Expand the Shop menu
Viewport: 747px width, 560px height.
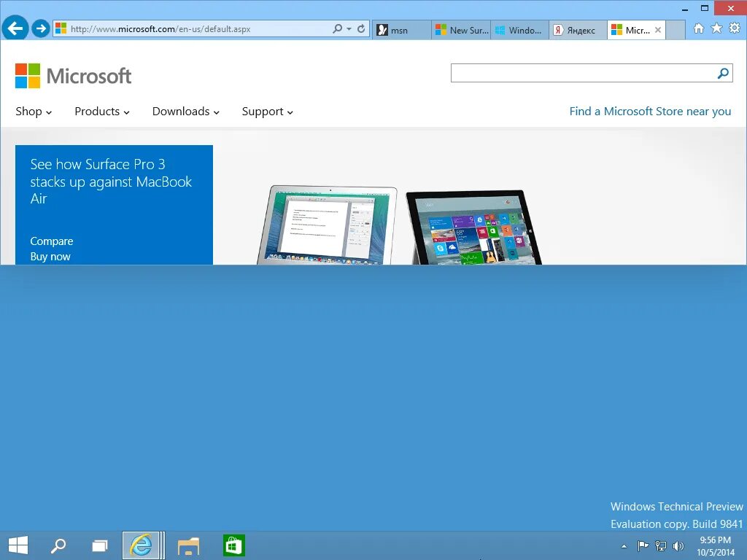34,112
